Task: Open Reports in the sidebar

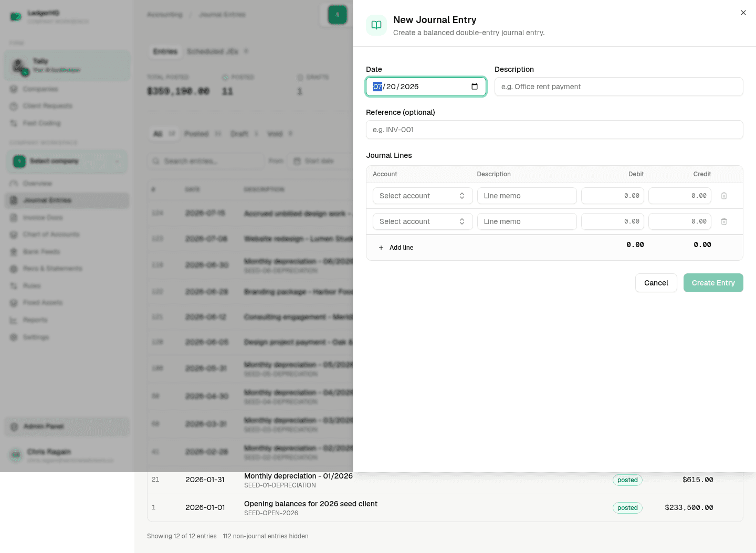Action: (67, 320)
